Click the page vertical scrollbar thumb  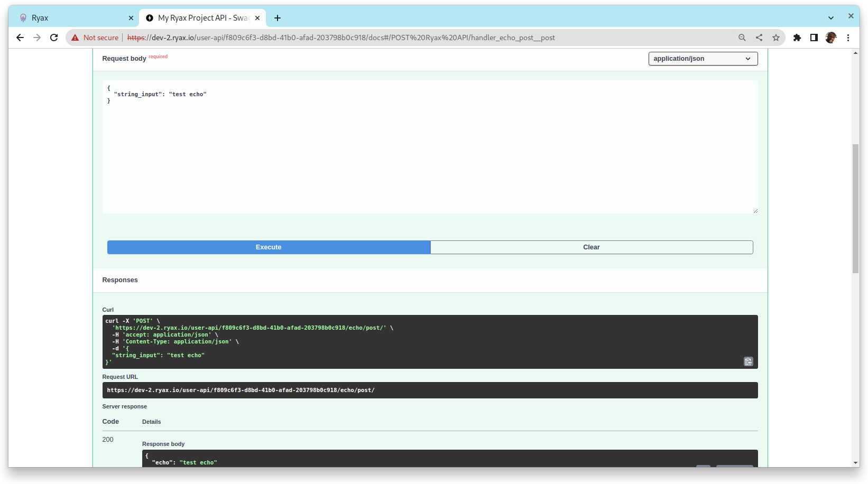tap(855, 209)
